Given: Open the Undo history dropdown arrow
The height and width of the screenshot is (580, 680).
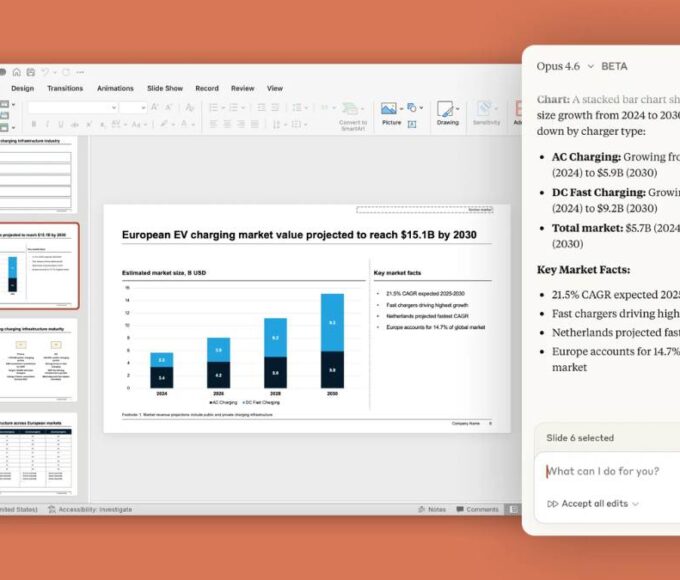Looking at the screenshot, I should [x=55, y=72].
